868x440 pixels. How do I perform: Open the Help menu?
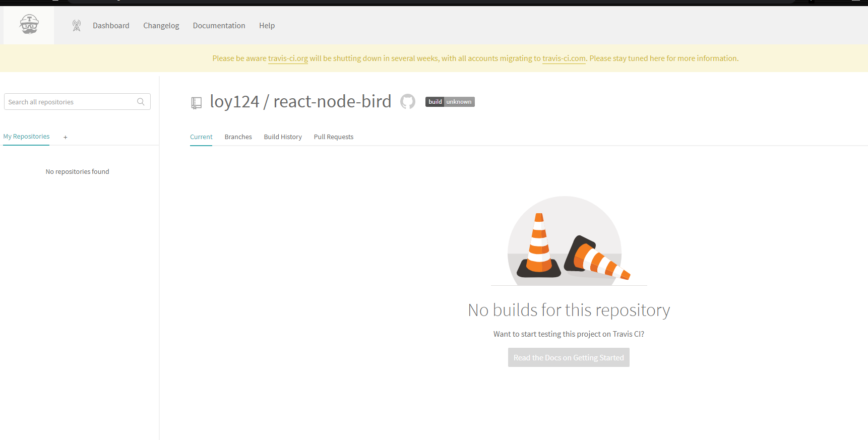[267, 26]
